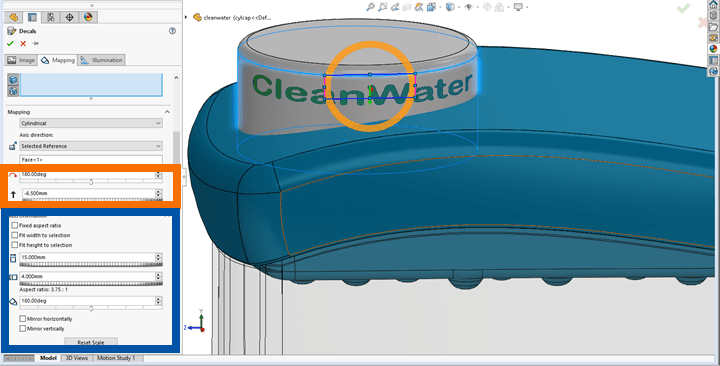Open Custom Properties icon in task pane
The image size is (720, 366).
click(x=713, y=60)
